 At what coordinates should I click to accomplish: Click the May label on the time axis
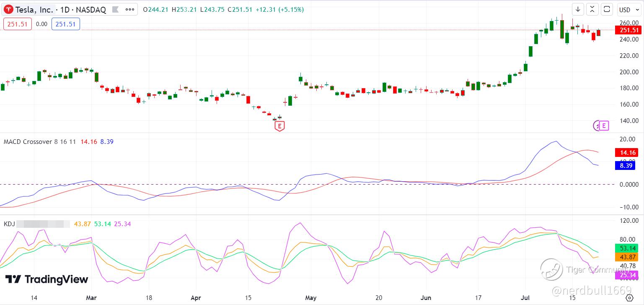310,298
